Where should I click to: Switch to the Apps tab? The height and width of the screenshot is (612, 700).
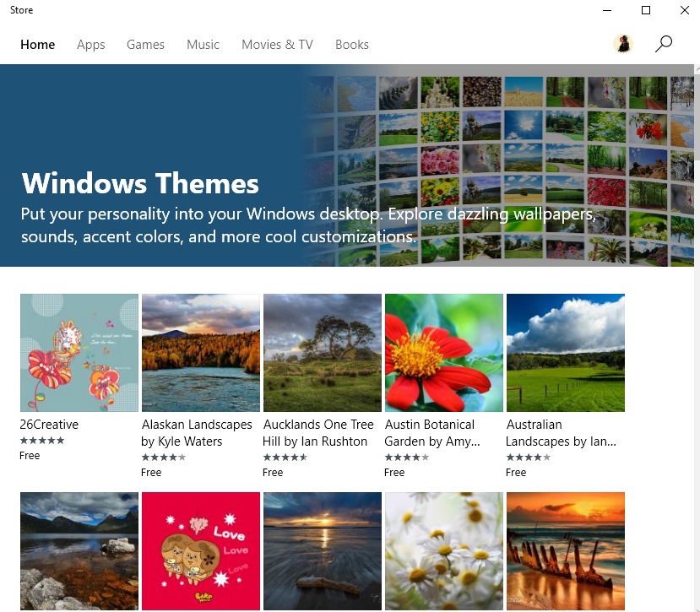(90, 45)
